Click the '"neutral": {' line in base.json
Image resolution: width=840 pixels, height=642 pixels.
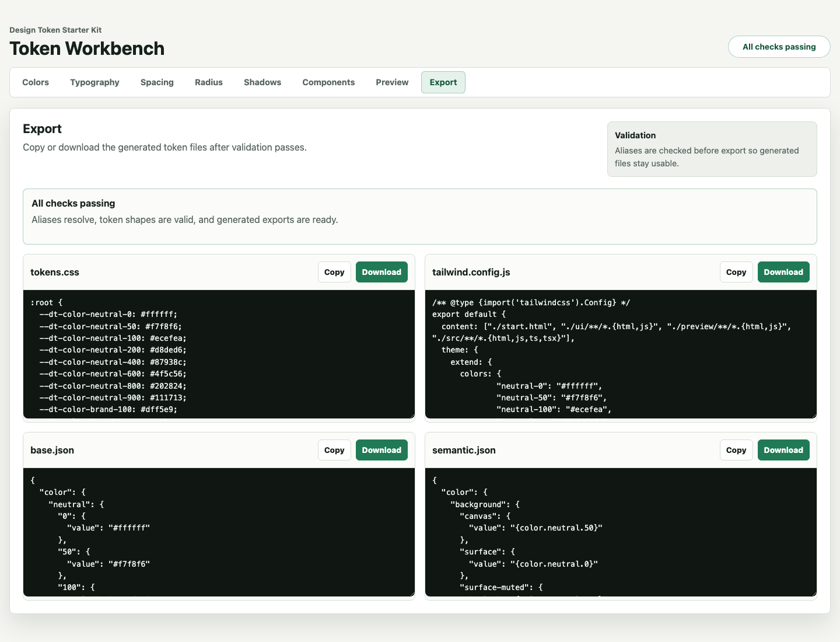[x=76, y=504]
